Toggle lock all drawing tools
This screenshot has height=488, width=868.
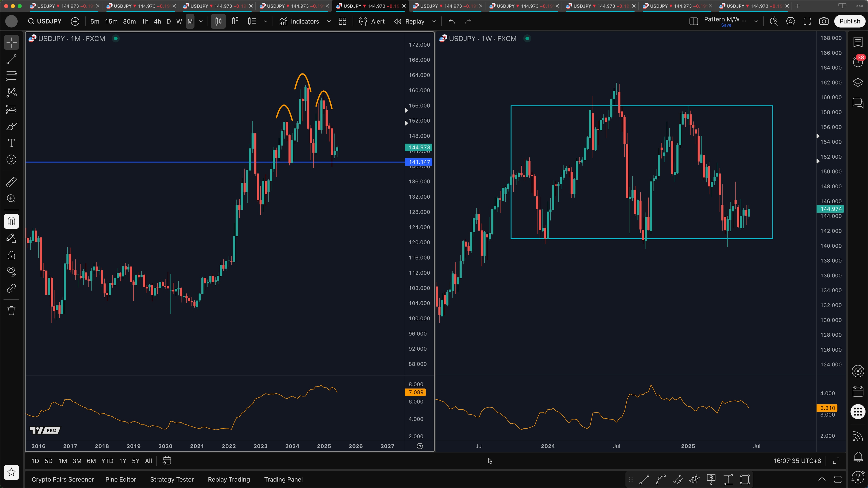click(x=12, y=255)
